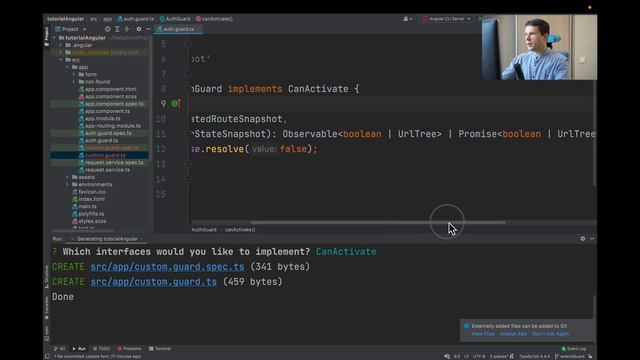Click the info icon in the Git notification
640x360 pixels.
pos(467,326)
